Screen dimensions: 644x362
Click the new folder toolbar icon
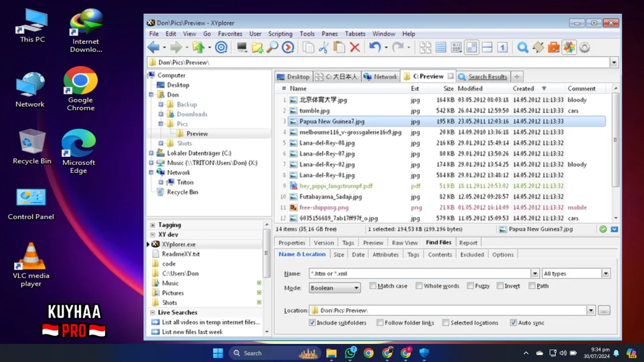[x=257, y=47]
